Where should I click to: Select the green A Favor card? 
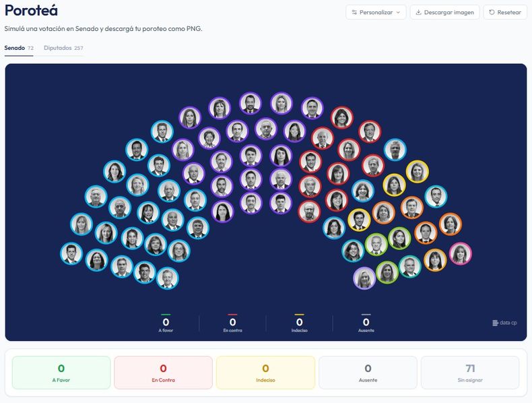click(x=61, y=373)
